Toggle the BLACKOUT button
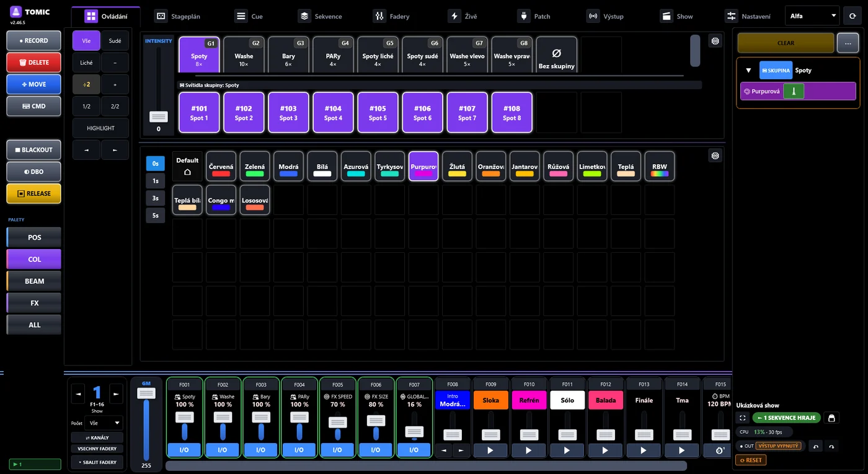Screen dimensions: 868x474 click(x=34, y=150)
